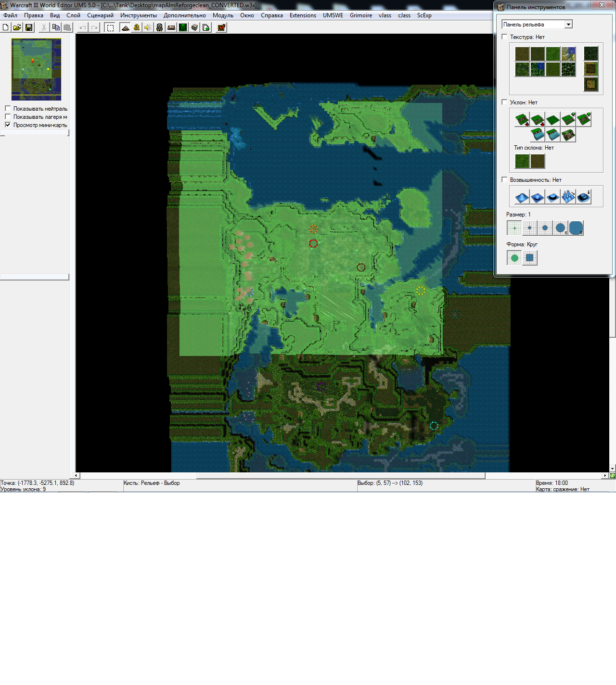Check Показывать лагеря option
The image size is (616, 685).
[x=8, y=117]
